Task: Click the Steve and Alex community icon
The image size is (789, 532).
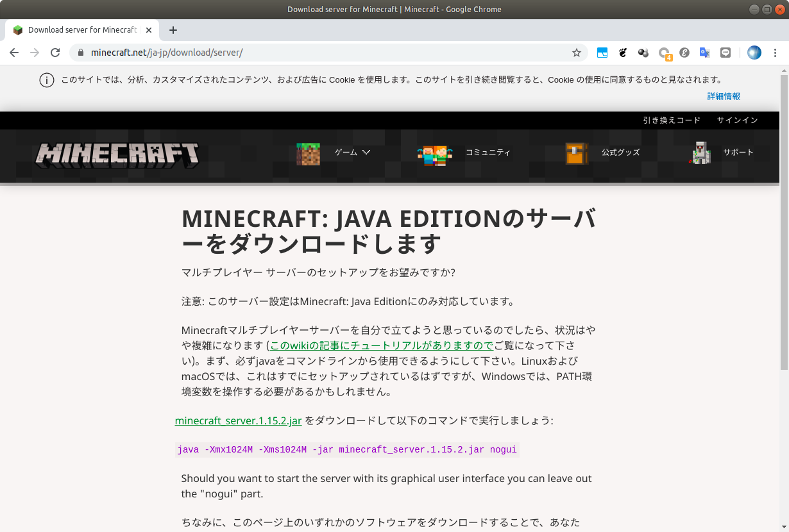Action: click(435, 154)
